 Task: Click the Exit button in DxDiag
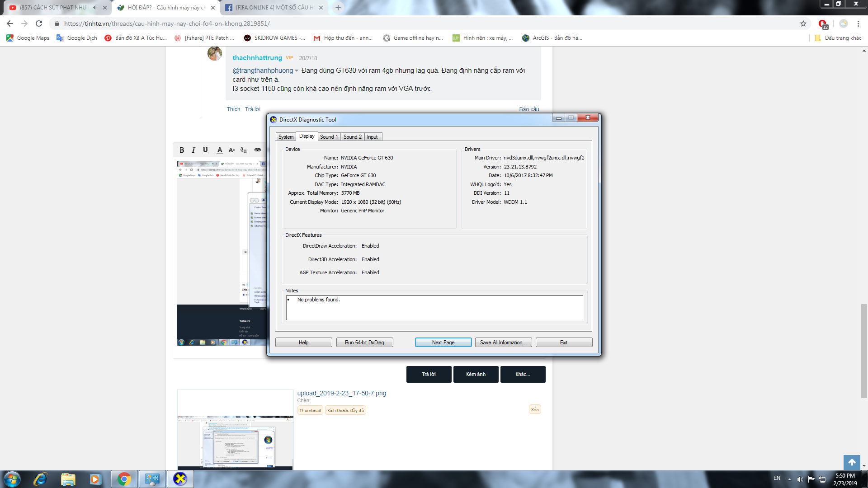pyautogui.click(x=564, y=343)
